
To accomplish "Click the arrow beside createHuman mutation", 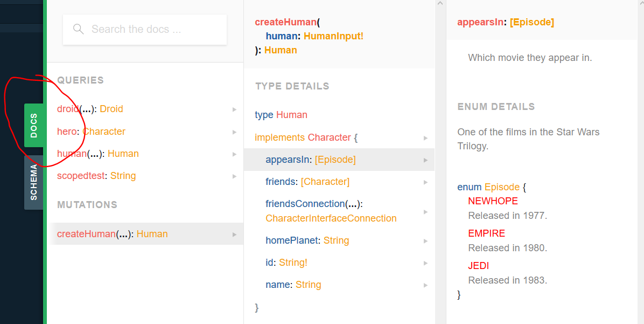I will (x=234, y=235).
